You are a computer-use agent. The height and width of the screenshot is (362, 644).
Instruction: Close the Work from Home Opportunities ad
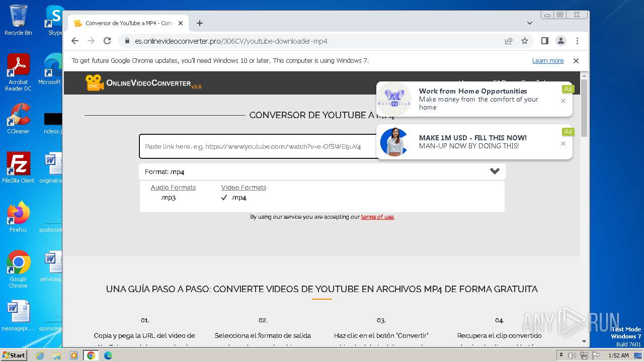pos(563,101)
